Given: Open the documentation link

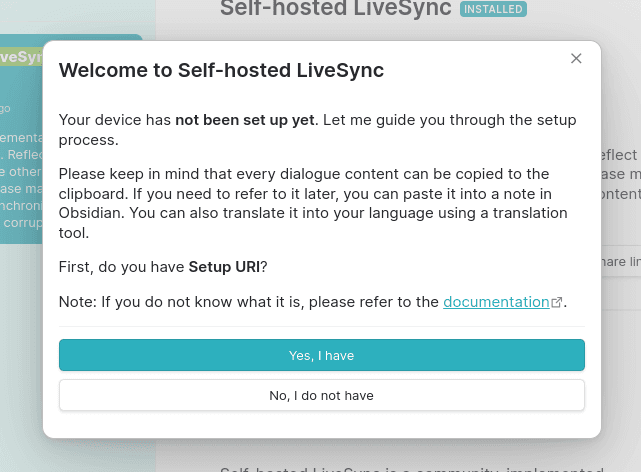Looking at the screenshot, I should [x=496, y=302].
